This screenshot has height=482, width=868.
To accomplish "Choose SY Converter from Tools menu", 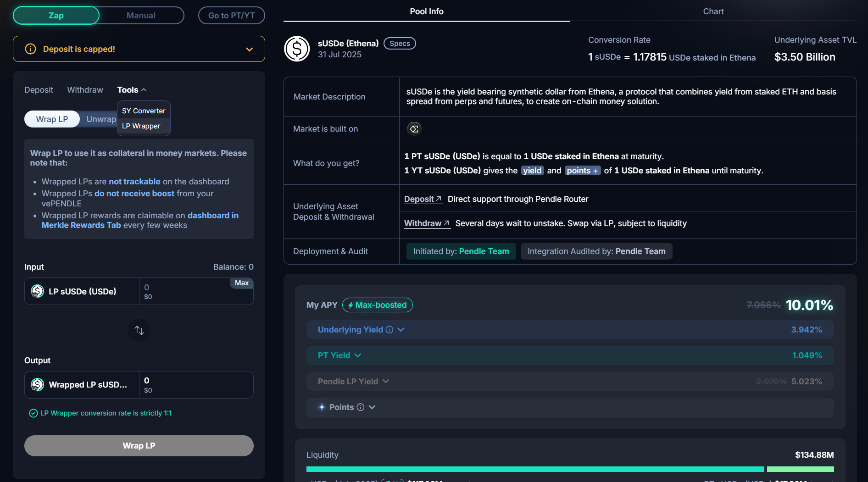I will pyautogui.click(x=144, y=111).
